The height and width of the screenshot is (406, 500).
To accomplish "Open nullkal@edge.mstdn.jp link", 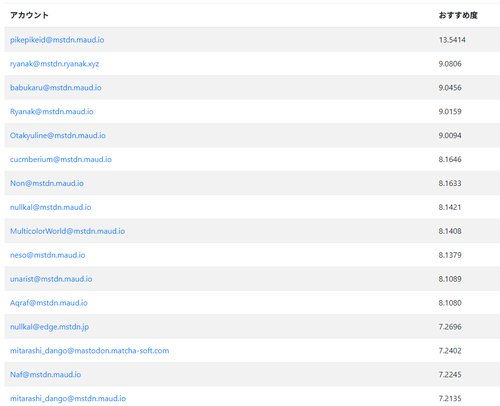I will pos(49,327).
